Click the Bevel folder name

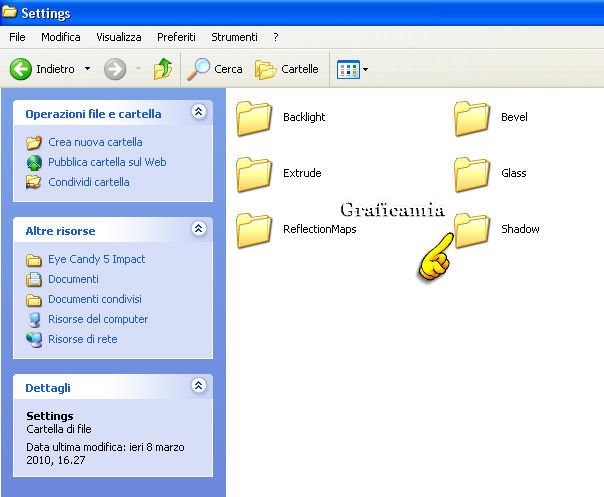[x=514, y=117]
